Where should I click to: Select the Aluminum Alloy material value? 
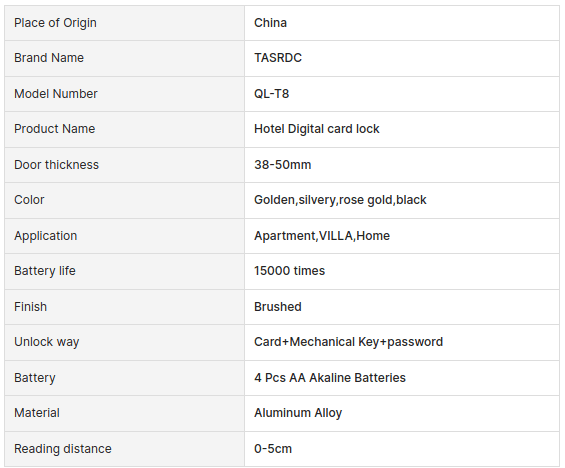(298, 413)
